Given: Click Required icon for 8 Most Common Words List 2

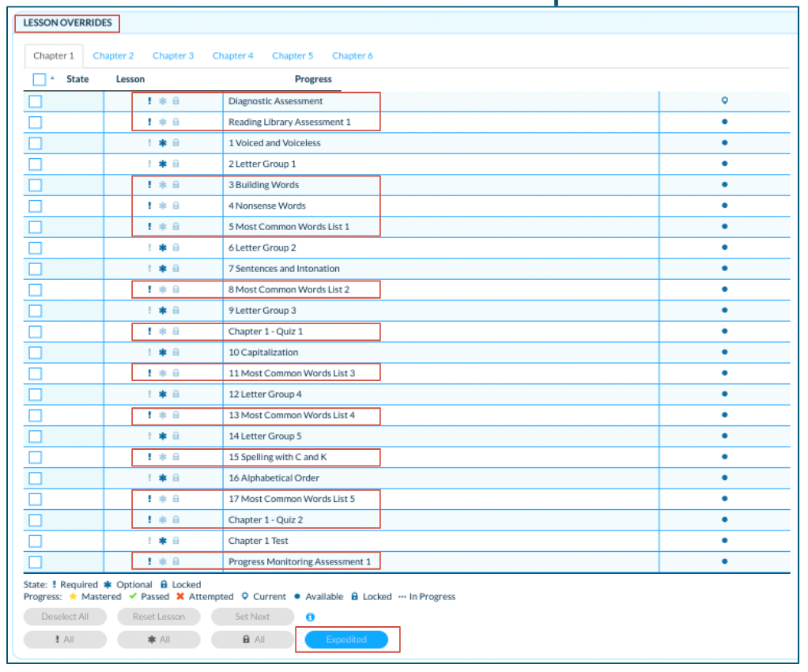Looking at the screenshot, I should (x=149, y=289).
